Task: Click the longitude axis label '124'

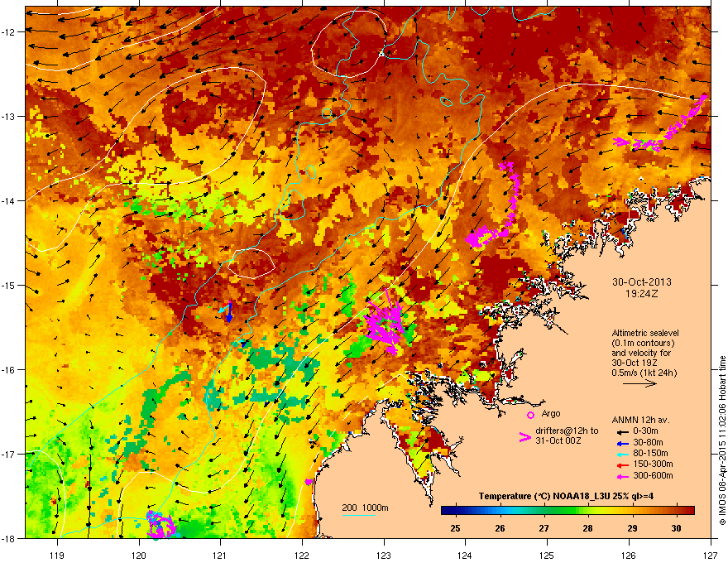Action: pyautogui.click(x=465, y=555)
